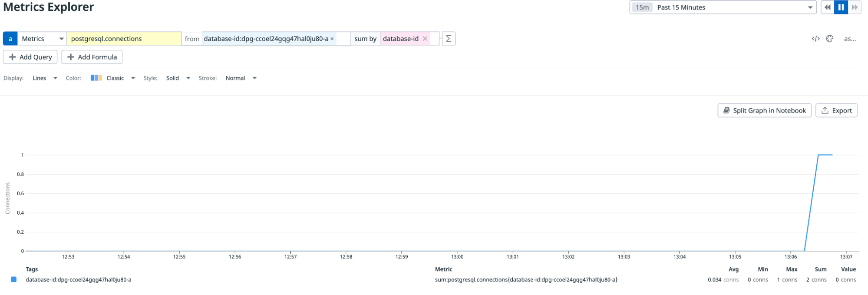Viewport: 868px width, 295px height.
Task: Change the Style Solid dropdown
Action: pyautogui.click(x=178, y=78)
